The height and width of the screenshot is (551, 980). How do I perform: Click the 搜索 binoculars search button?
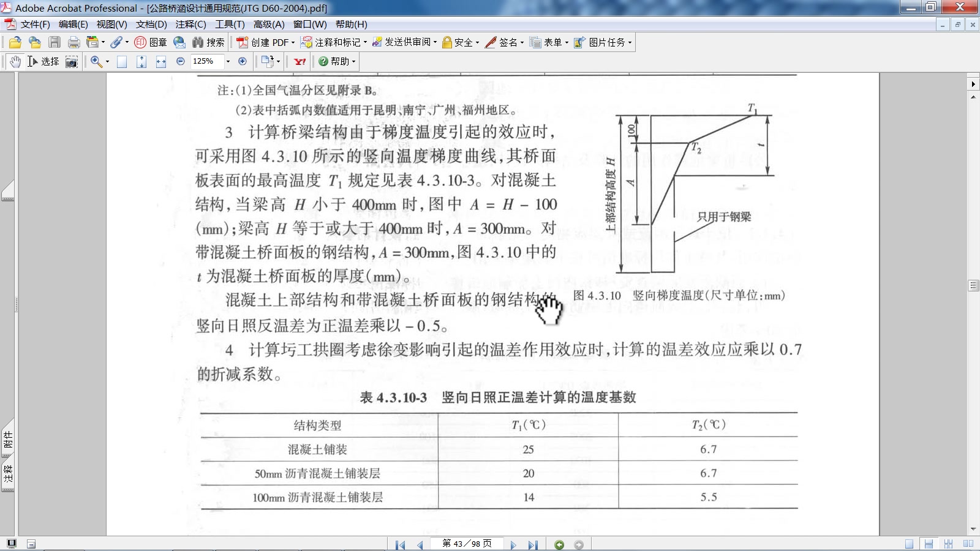[208, 42]
